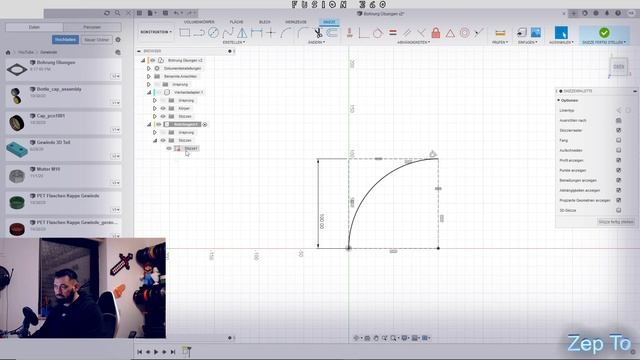The image size is (640, 360).
Task: Open the Measure ruler tool
Action: [x=500, y=33]
